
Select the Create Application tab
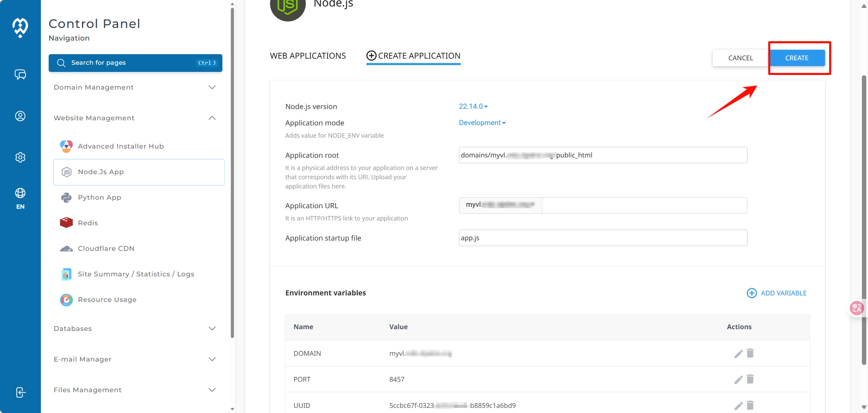tap(413, 56)
